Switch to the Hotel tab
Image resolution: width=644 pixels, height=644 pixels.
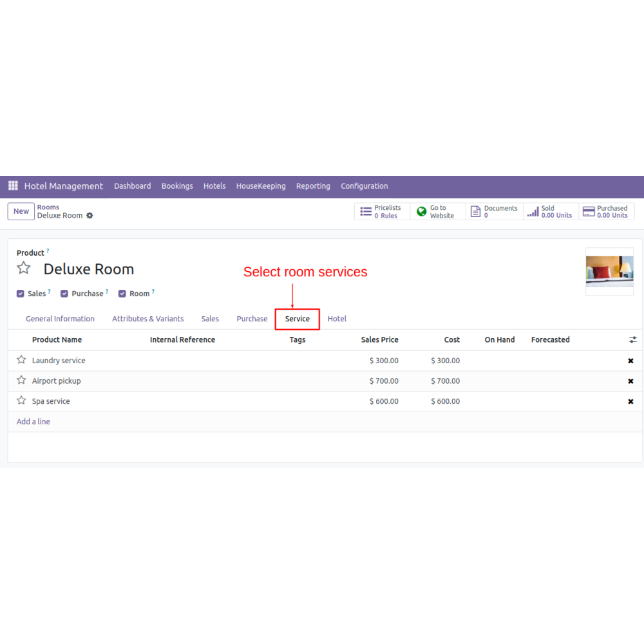[x=337, y=319]
